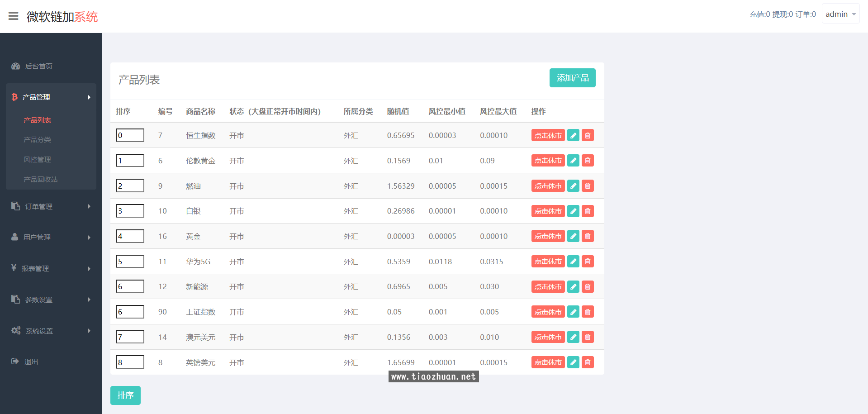This screenshot has height=414, width=868.
Task: Toggle the hamburger sidebar menu icon
Action: click(14, 16)
